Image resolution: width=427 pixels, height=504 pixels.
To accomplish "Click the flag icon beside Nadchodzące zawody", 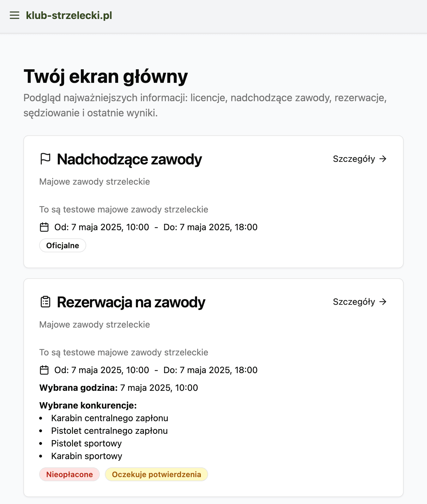I will [45, 159].
